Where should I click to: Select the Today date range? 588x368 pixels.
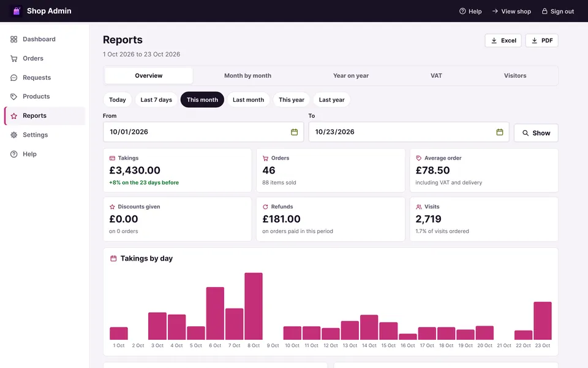[118, 100]
